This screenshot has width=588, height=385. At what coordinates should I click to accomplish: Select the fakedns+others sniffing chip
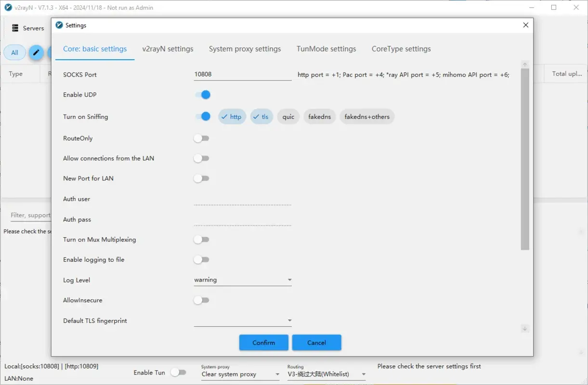[367, 116]
